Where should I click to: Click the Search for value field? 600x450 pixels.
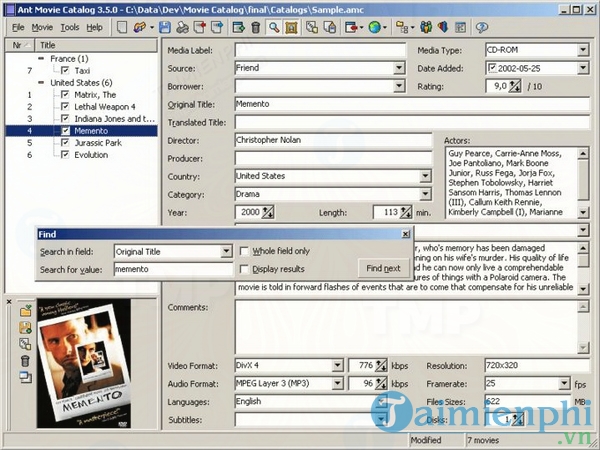pos(173,269)
